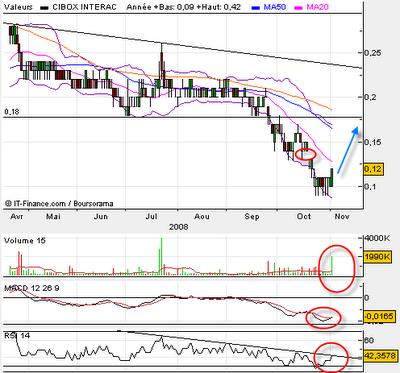Click the 'Aou' month label on time axis

(202, 216)
